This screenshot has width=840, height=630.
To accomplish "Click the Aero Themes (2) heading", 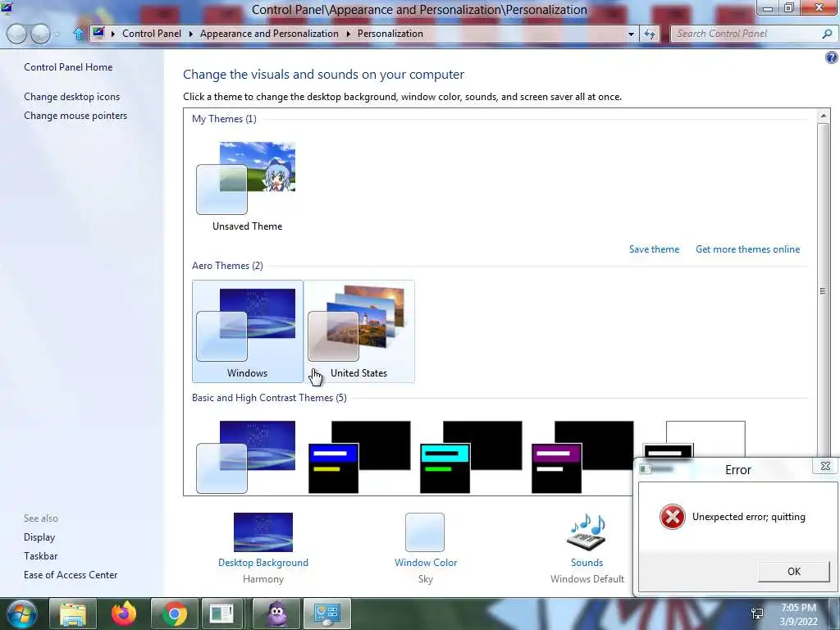I will point(227,265).
